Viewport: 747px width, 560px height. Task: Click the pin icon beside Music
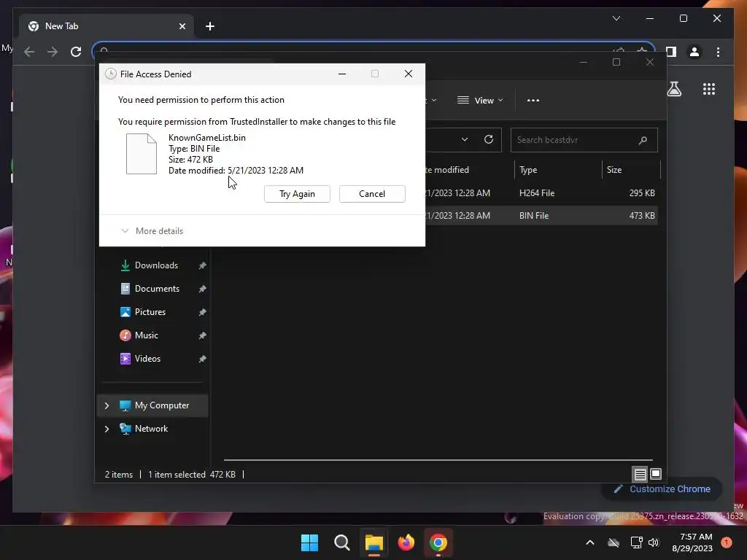(x=203, y=335)
